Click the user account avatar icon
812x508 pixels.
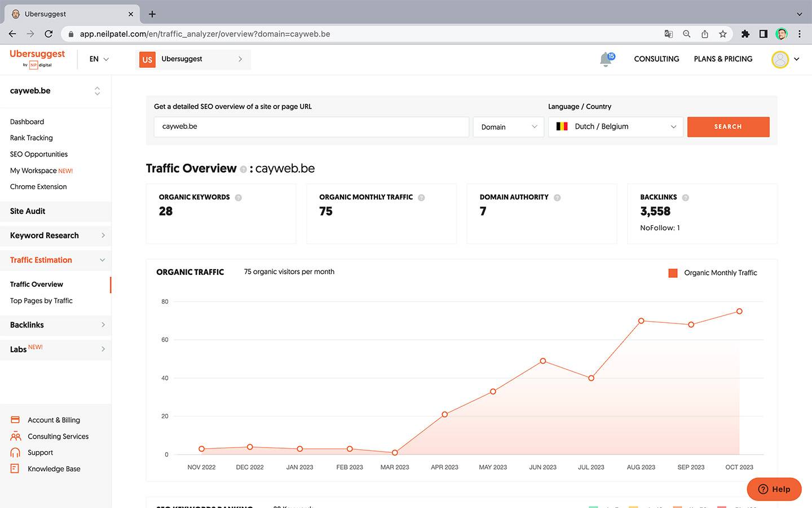780,59
